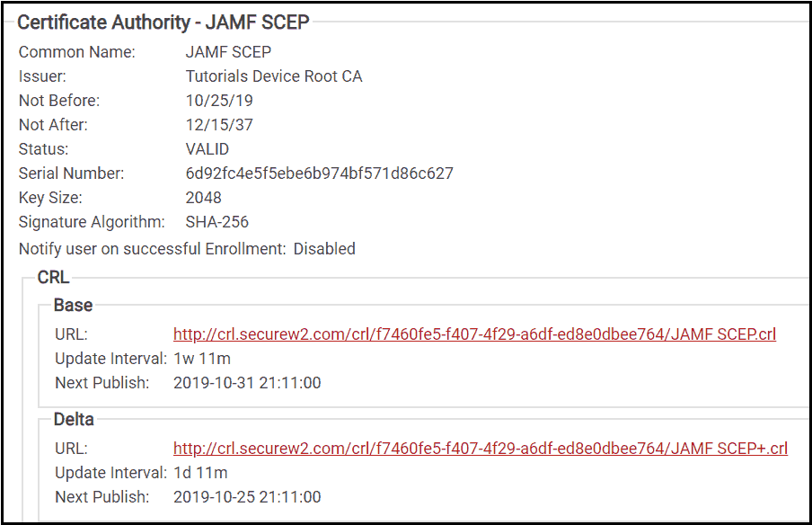This screenshot has height=525, width=812.
Task: Click the CRL section heading
Action: click(53, 277)
